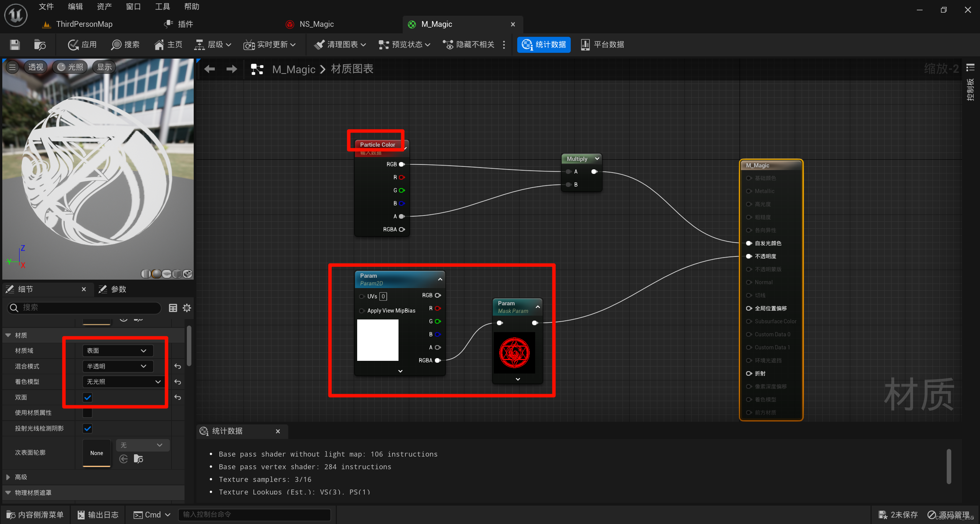Toggle the Stats (统计数据) button
This screenshot has height=524, width=980.
tap(544, 45)
